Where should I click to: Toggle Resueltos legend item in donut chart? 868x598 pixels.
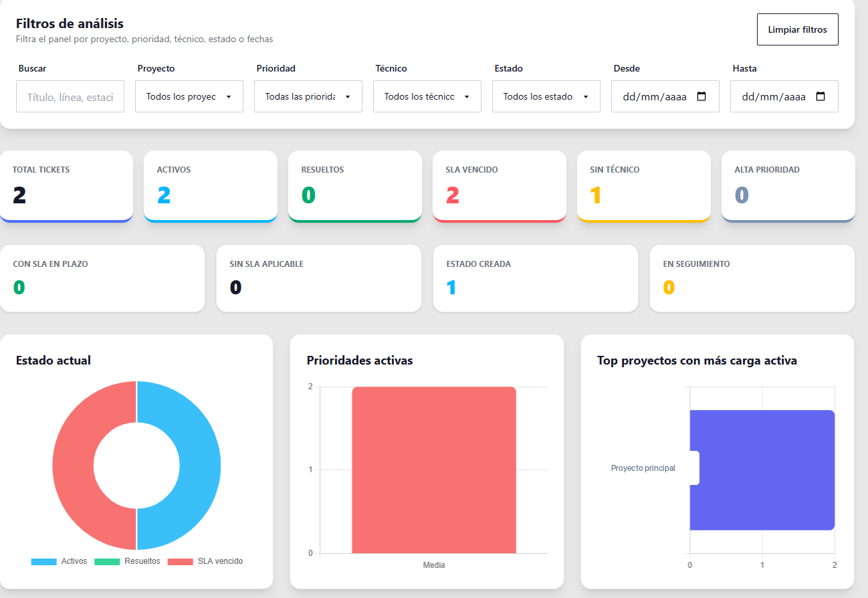(x=127, y=561)
